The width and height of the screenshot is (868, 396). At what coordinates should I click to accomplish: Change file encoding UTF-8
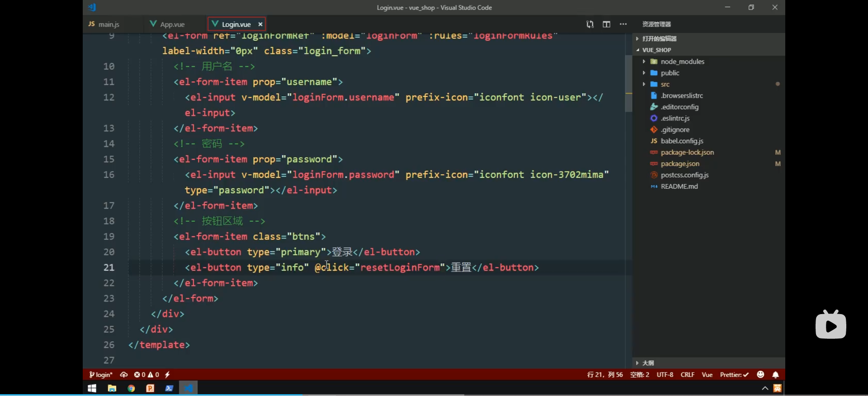665,375
